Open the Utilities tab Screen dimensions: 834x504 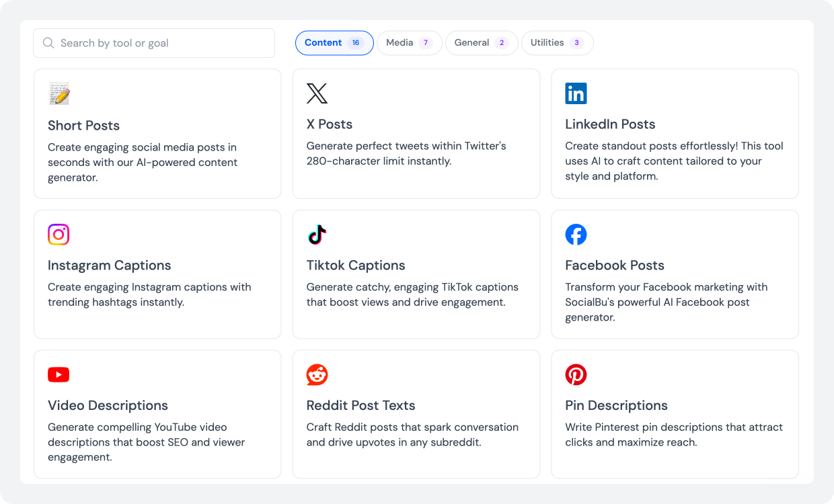coord(557,43)
